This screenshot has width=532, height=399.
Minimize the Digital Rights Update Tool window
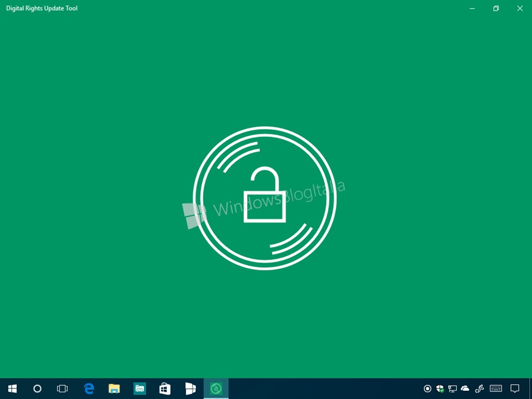472,8
